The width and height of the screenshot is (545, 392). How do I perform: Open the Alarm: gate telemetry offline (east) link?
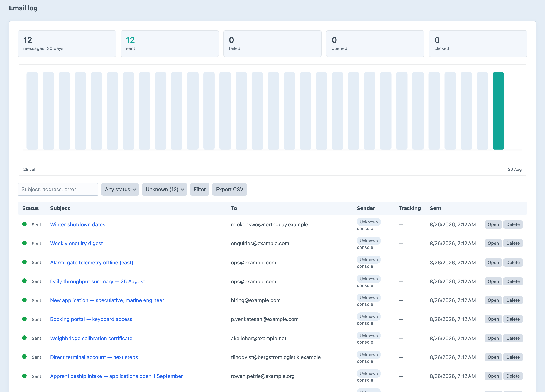pos(92,263)
